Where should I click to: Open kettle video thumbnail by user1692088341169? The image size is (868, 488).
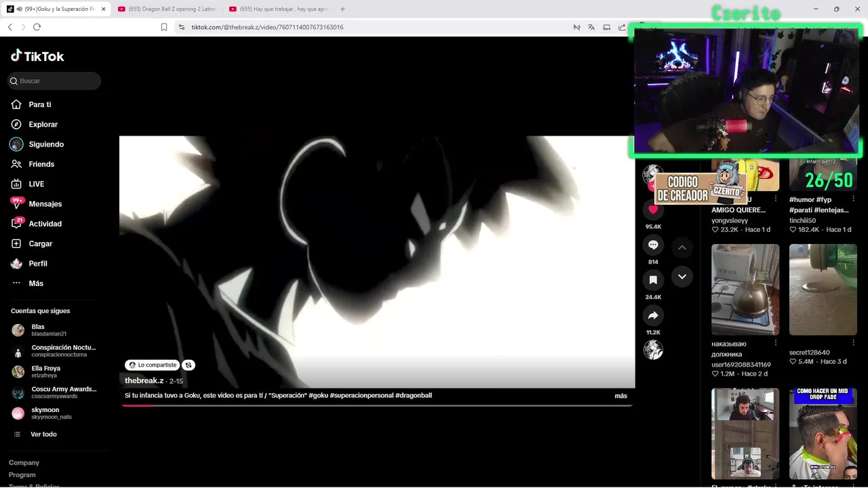coord(745,289)
